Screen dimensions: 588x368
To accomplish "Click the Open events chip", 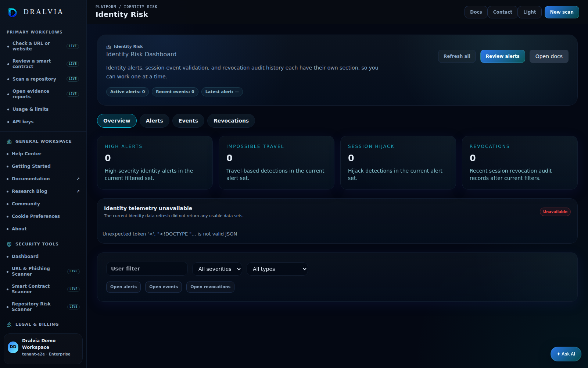I will tap(164, 287).
